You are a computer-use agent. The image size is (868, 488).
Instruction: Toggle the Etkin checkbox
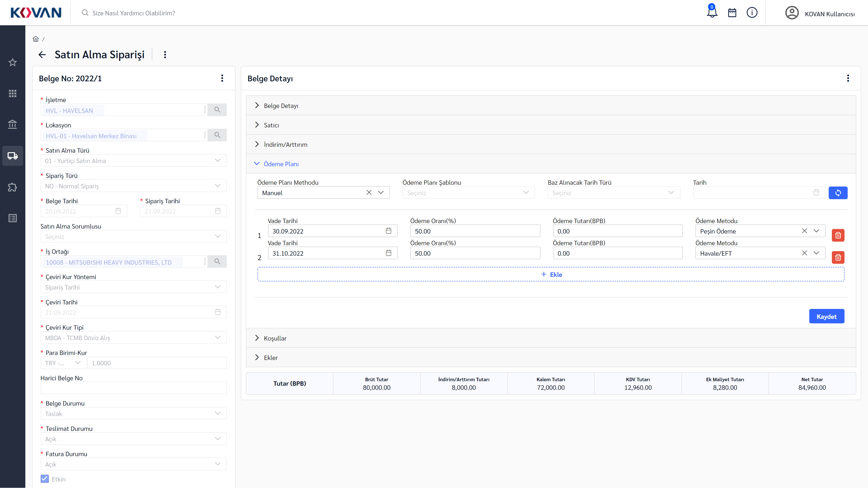click(45, 479)
